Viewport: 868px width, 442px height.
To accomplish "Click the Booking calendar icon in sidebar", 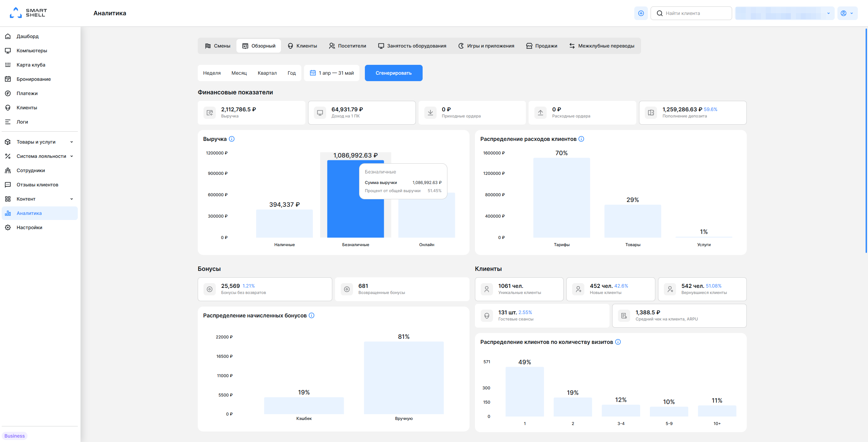I will [8, 79].
